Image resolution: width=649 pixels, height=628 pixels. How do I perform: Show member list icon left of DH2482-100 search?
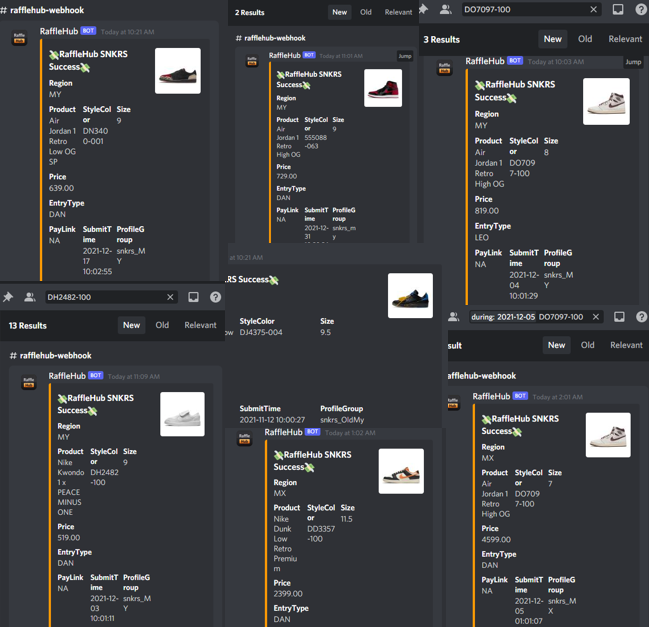30,297
